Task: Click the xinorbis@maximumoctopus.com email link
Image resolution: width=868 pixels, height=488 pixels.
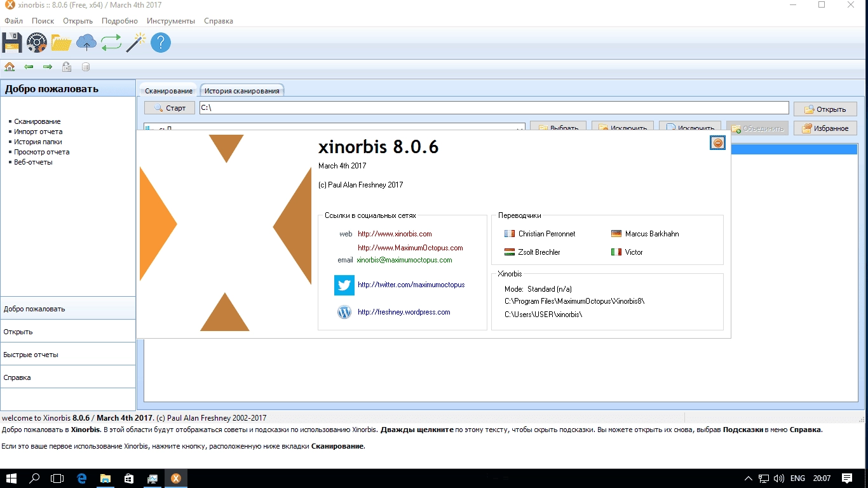Action: pos(404,260)
